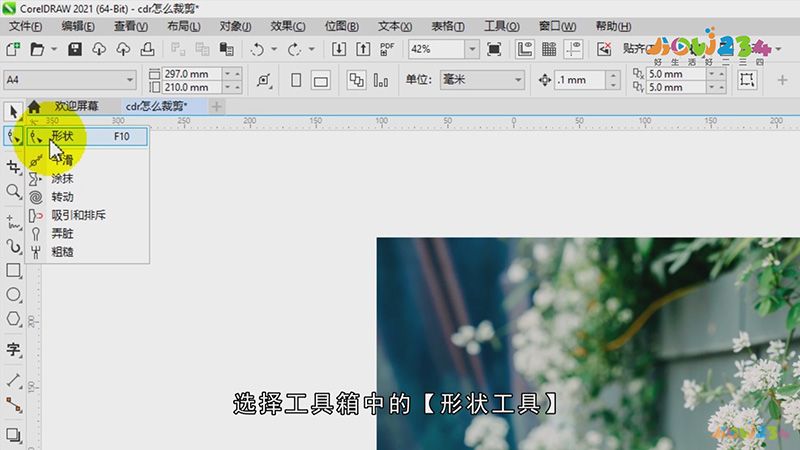Save the document with floppy icon
The height and width of the screenshot is (450, 800).
point(75,49)
